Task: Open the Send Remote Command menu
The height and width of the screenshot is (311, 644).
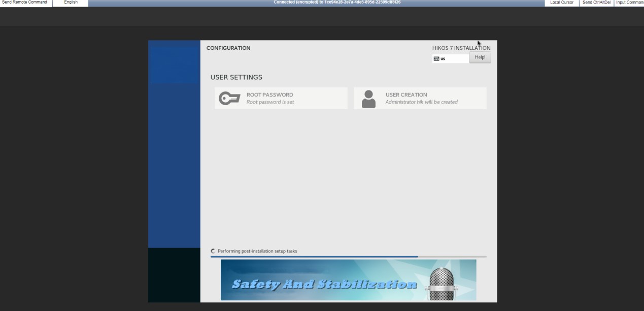Action: (x=25, y=3)
